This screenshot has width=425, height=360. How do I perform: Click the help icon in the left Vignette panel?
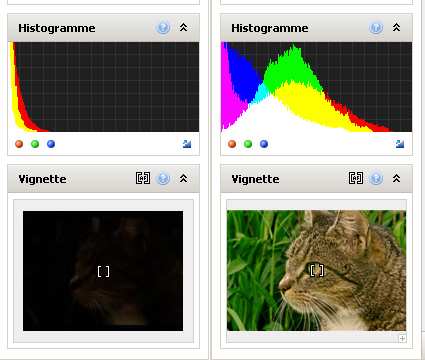pyautogui.click(x=163, y=178)
